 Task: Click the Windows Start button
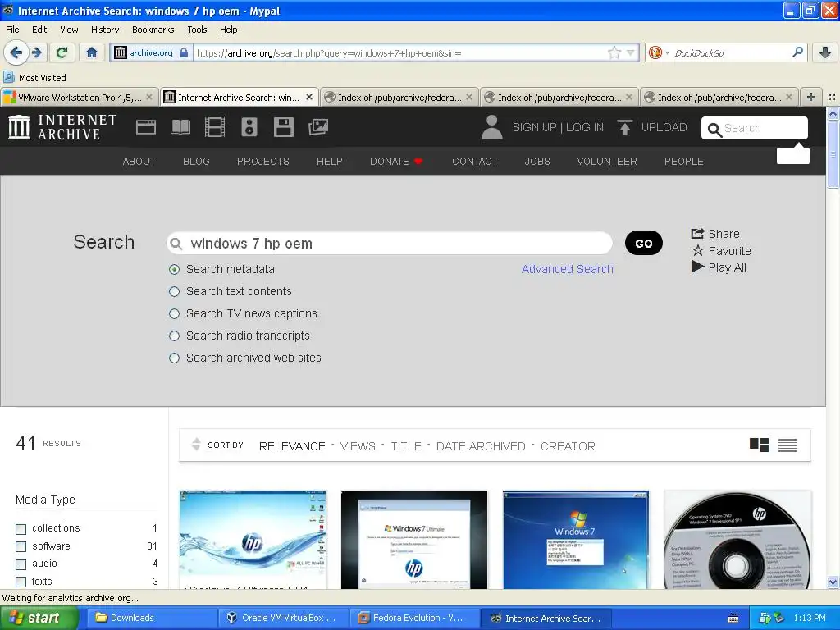39,618
